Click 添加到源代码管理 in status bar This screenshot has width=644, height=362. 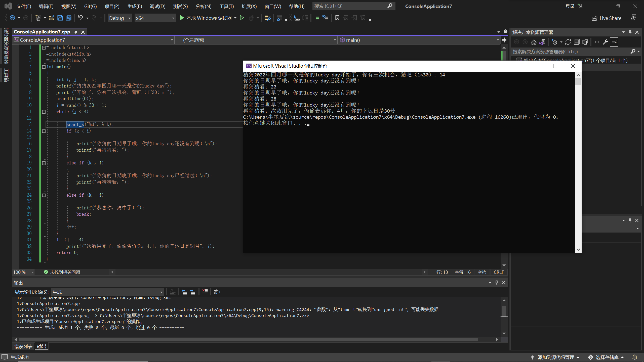click(x=555, y=357)
